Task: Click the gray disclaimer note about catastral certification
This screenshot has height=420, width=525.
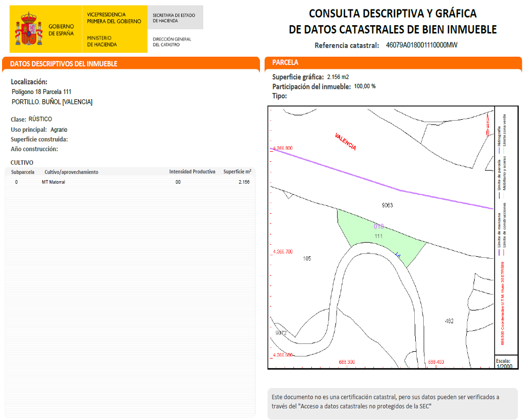Action: pyautogui.click(x=392, y=403)
